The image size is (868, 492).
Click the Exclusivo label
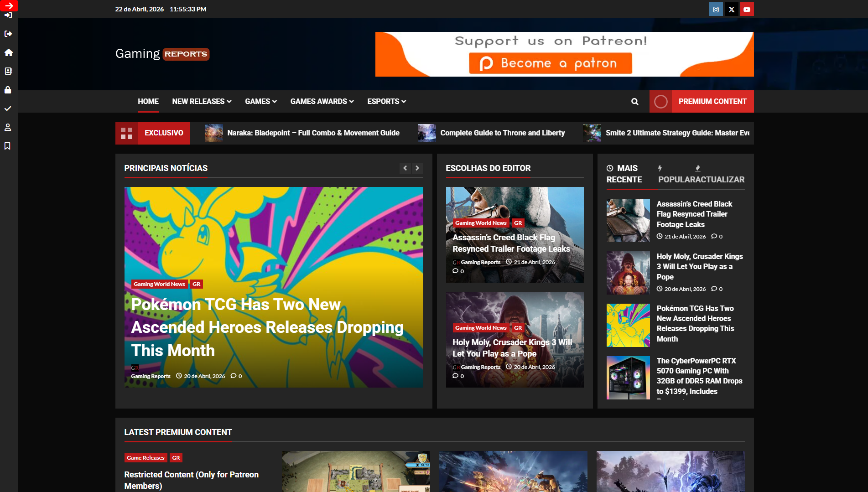coord(164,133)
